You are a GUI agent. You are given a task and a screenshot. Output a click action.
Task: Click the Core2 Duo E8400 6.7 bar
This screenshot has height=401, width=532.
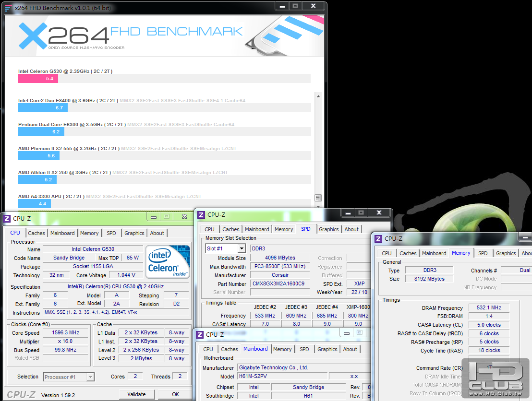(43, 108)
